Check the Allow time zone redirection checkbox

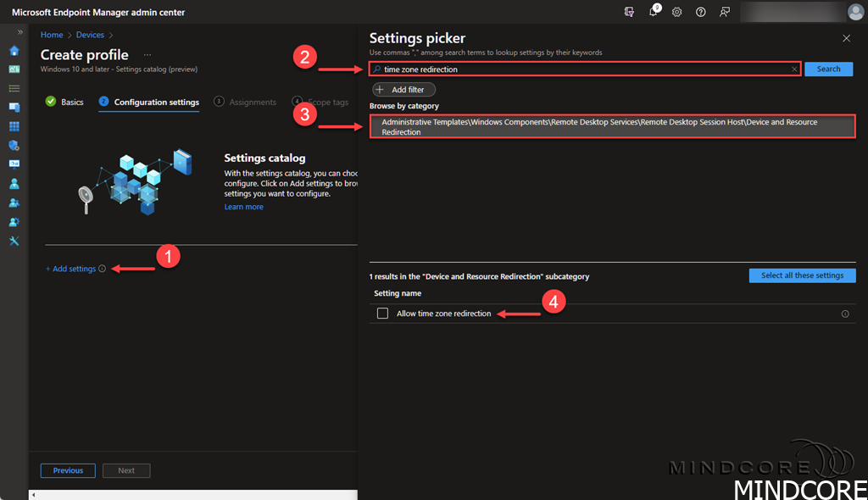(x=382, y=314)
